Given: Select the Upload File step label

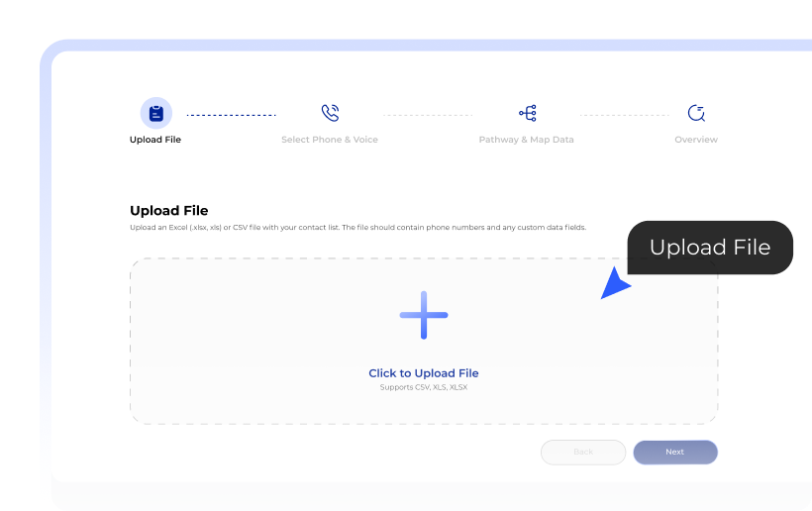Looking at the screenshot, I should coord(155,140).
